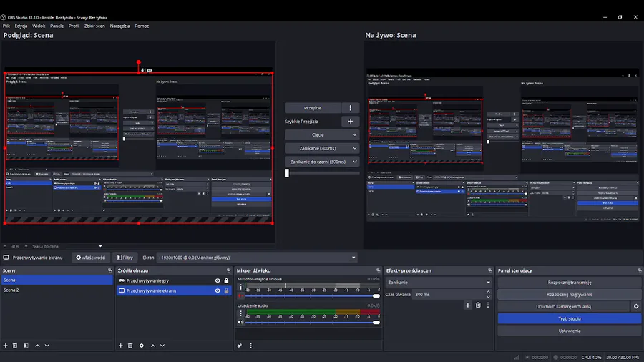This screenshot has height=362, width=644.
Task: Move the selected source down in Źródła obrazu
Action: [162, 346]
